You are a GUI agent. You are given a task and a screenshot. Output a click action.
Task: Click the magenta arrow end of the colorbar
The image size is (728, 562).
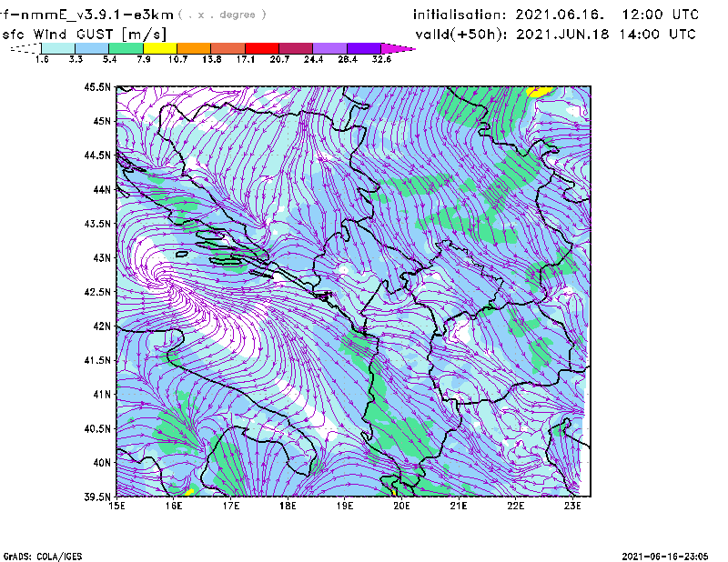point(398,48)
